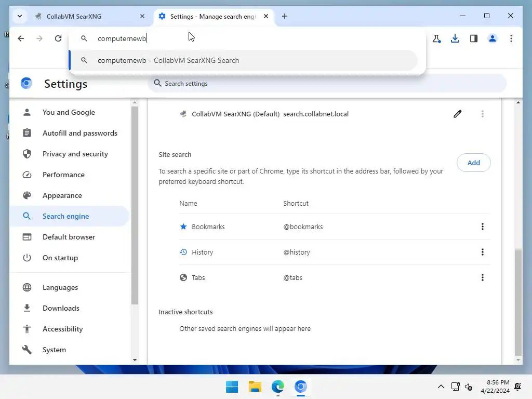Click main page scrollbar up arrow
The height and width of the screenshot is (399, 532).
518,102
